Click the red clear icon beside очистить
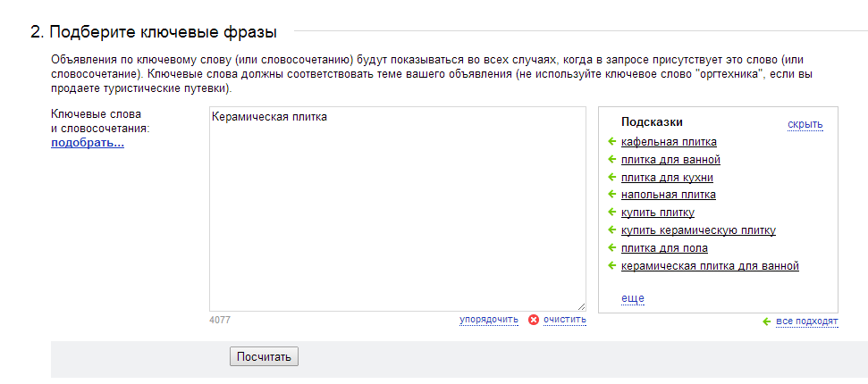The image size is (868, 384). click(534, 320)
